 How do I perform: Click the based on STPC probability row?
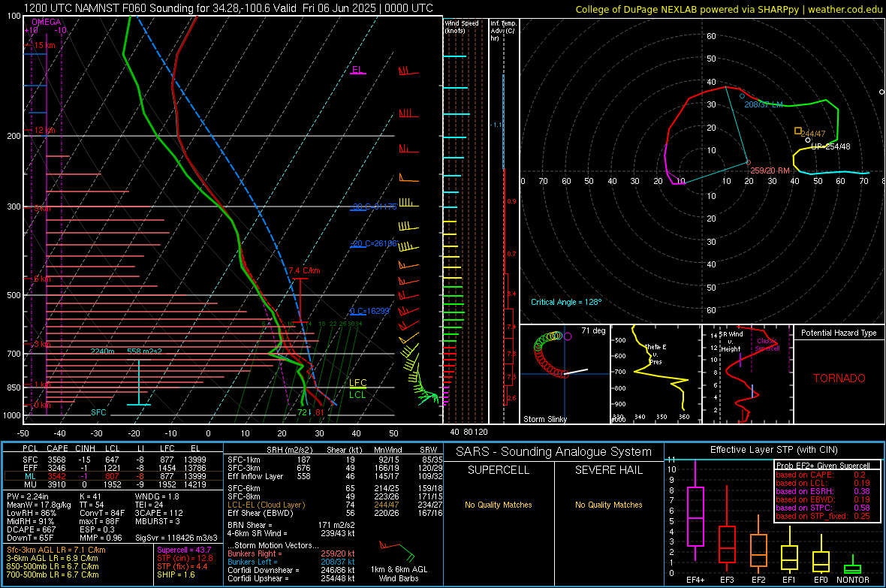pos(823,508)
